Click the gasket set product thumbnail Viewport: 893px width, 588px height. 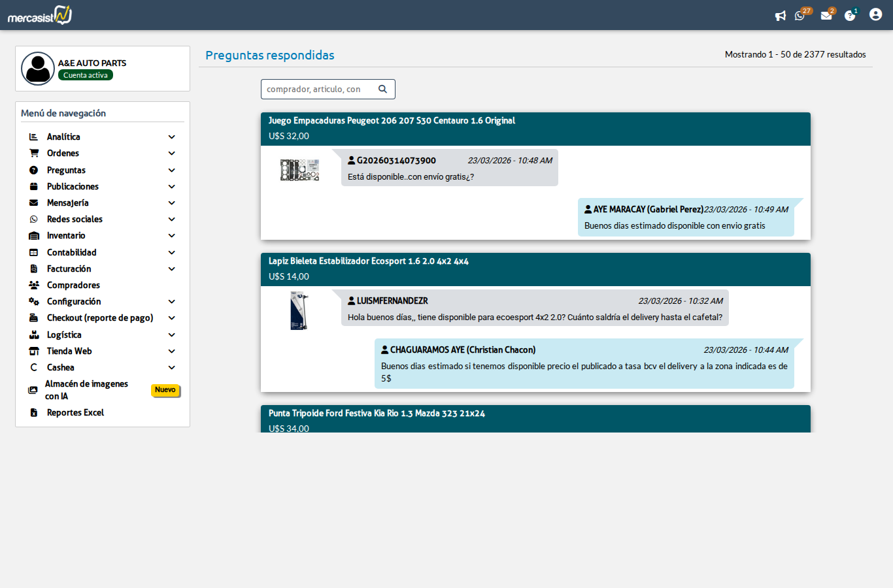tap(299, 170)
